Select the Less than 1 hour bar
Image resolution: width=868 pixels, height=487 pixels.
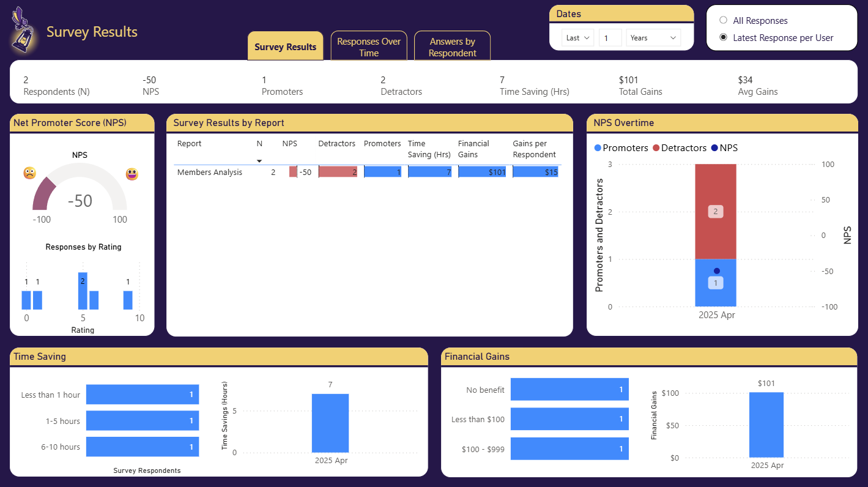[143, 395]
